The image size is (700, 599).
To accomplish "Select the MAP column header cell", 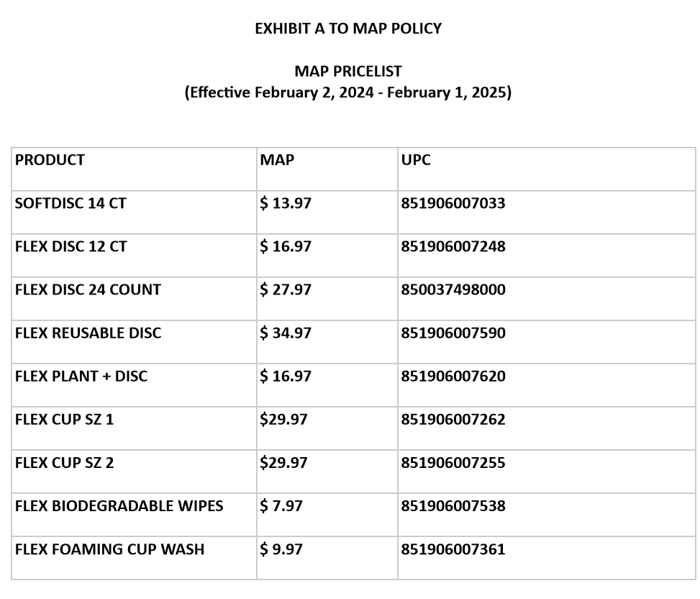I will (277, 160).
